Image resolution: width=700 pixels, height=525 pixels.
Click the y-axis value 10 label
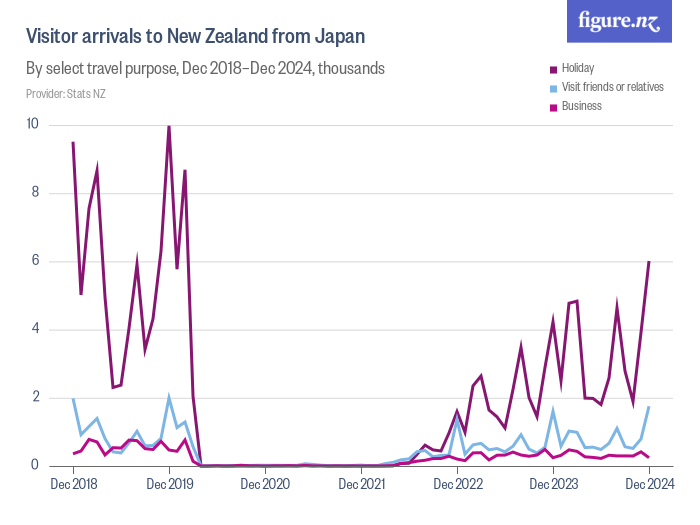33,125
